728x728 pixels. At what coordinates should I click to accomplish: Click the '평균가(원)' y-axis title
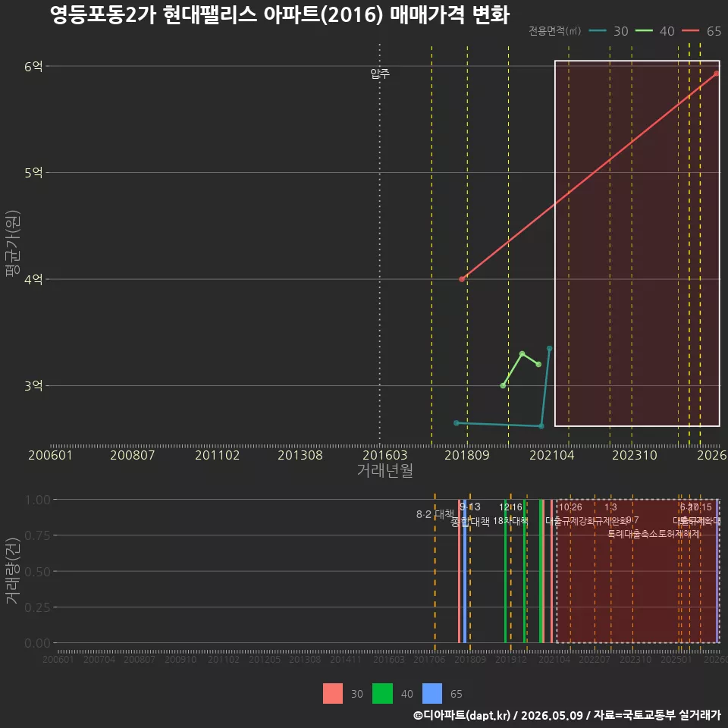click(13, 243)
